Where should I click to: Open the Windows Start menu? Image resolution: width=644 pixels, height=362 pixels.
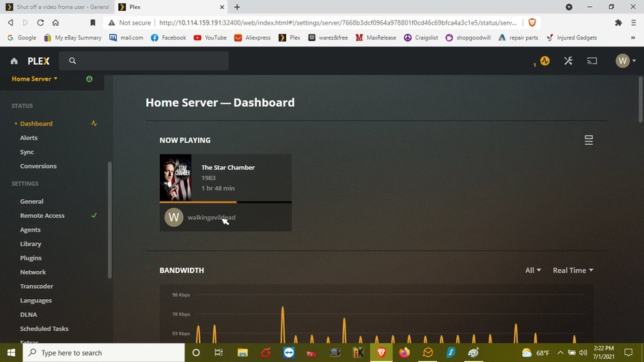(11, 352)
